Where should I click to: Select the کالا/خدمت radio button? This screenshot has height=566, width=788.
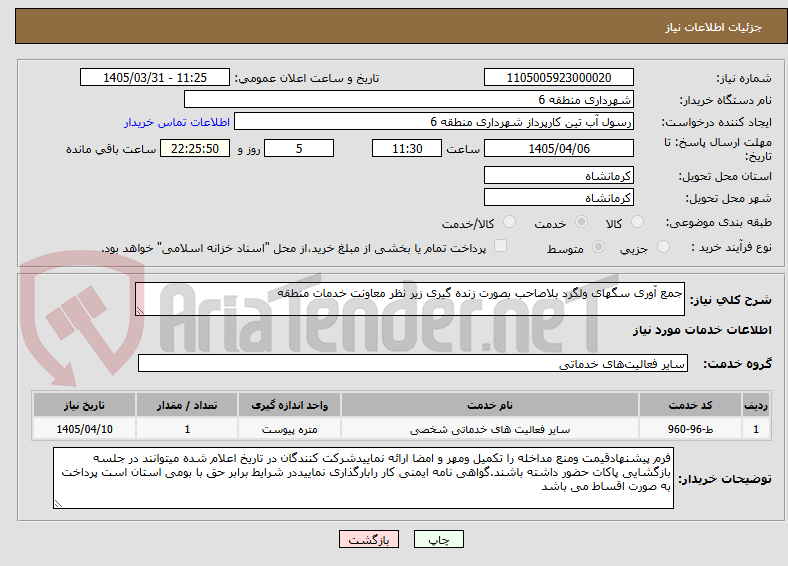click(510, 222)
